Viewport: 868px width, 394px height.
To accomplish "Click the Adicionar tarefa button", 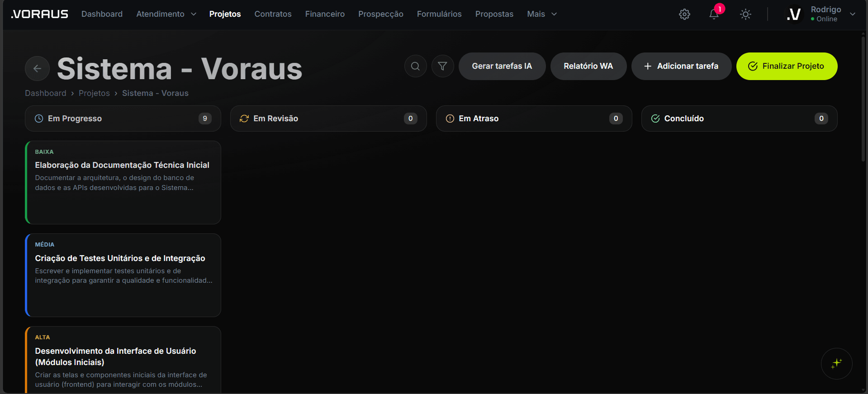I will click(681, 66).
